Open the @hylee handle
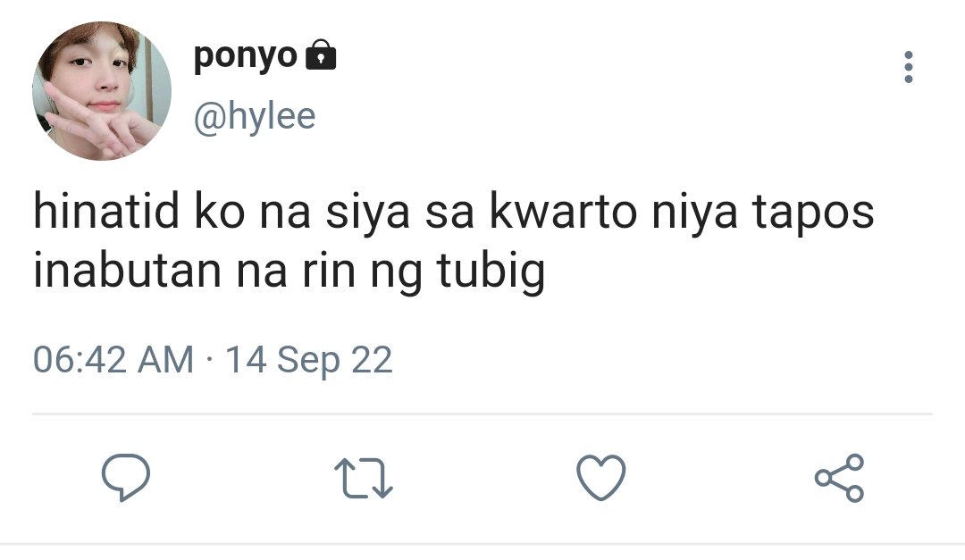The image size is (965, 560). 255,116
